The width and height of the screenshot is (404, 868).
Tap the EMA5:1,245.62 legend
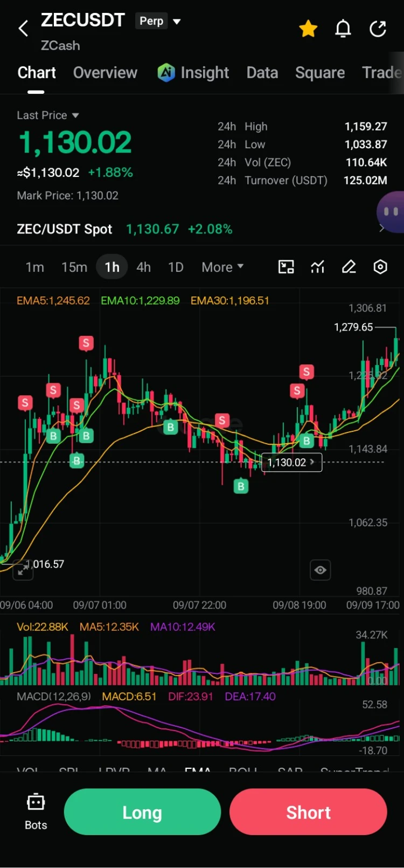[x=53, y=300]
